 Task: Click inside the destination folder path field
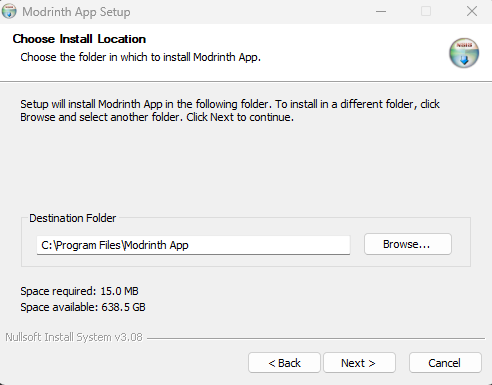(x=193, y=245)
